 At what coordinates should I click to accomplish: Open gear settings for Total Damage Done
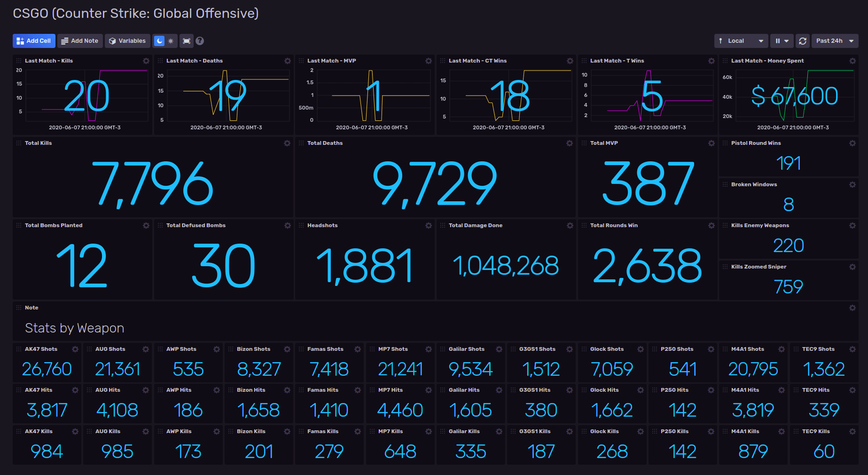570,225
